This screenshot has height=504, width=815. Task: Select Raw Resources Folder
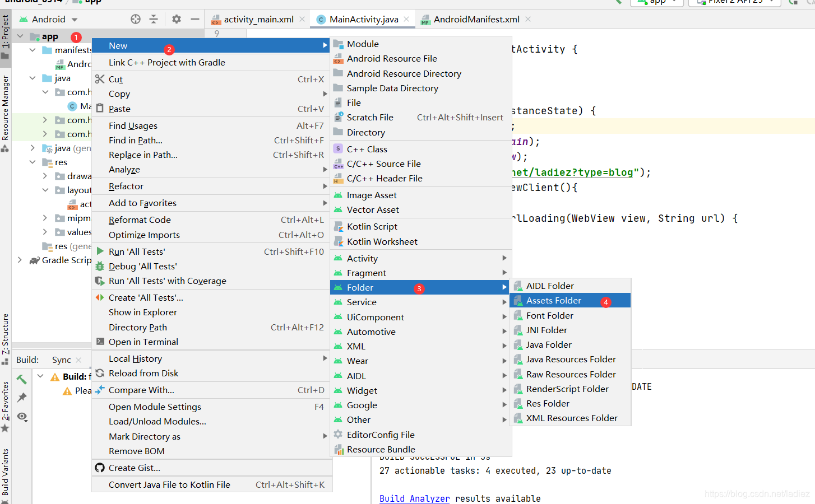click(570, 374)
